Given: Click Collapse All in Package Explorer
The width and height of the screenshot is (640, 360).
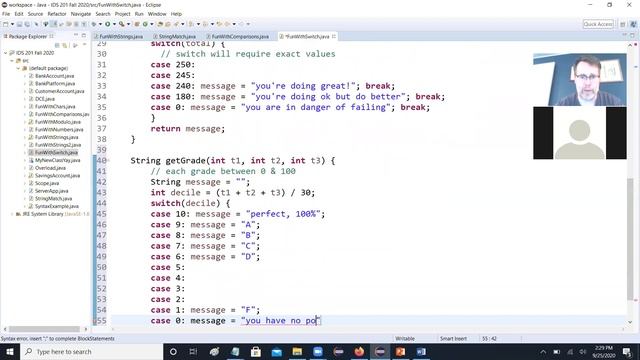Looking at the screenshot, I should click(57, 45).
